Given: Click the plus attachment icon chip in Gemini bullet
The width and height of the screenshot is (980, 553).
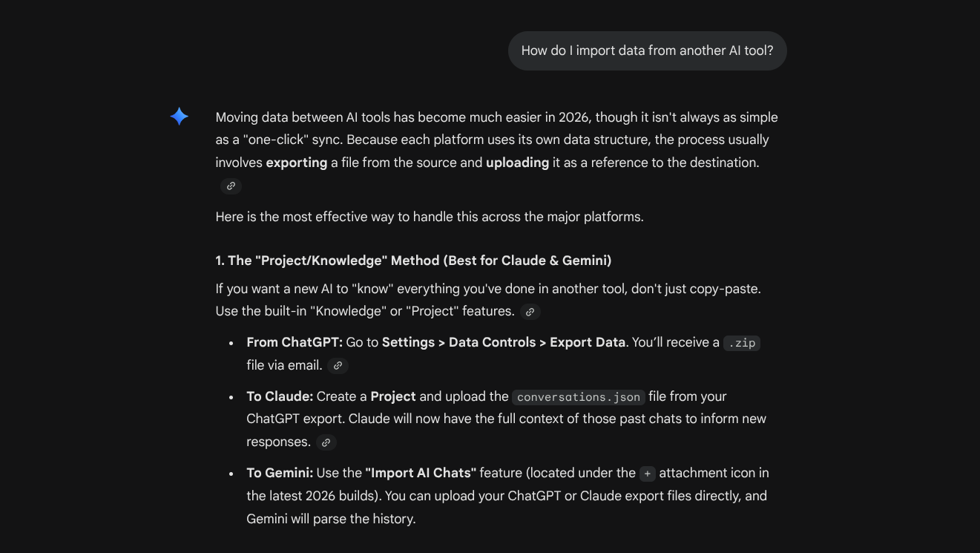Looking at the screenshot, I should (x=647, y=474).
